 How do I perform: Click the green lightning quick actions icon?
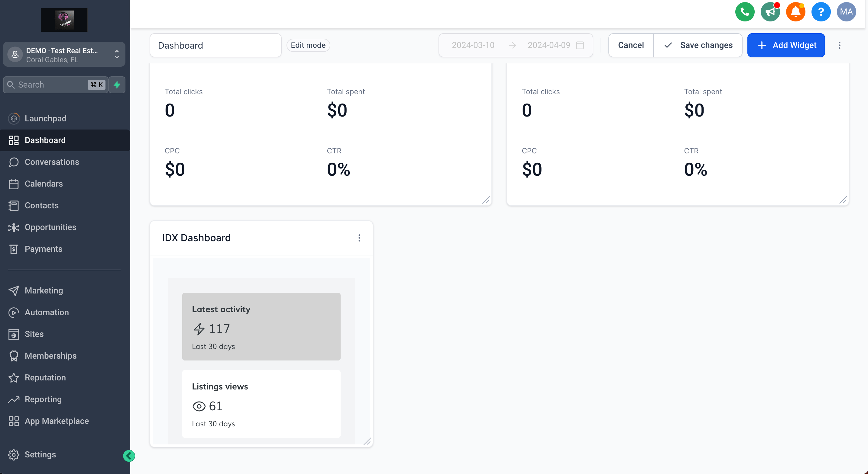pos(117,85)
